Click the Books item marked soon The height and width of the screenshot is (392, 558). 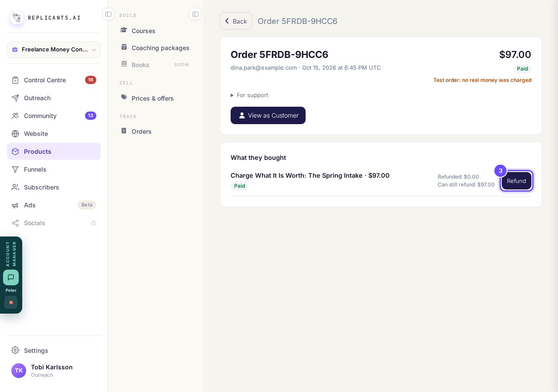156,65
